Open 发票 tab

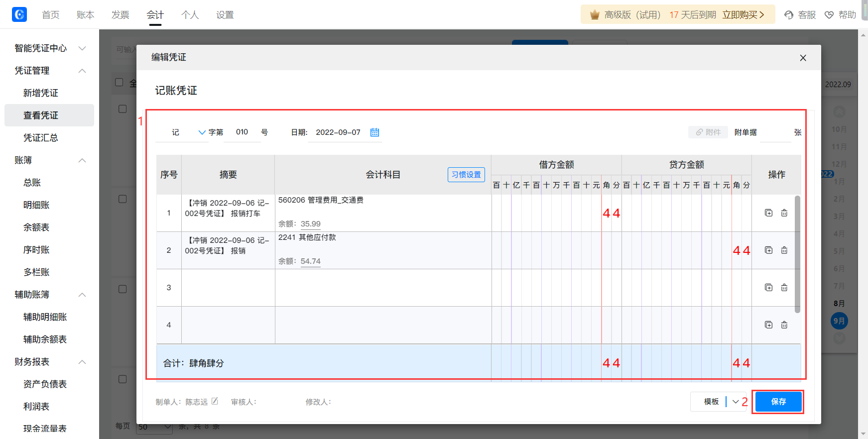coord(121,15)
